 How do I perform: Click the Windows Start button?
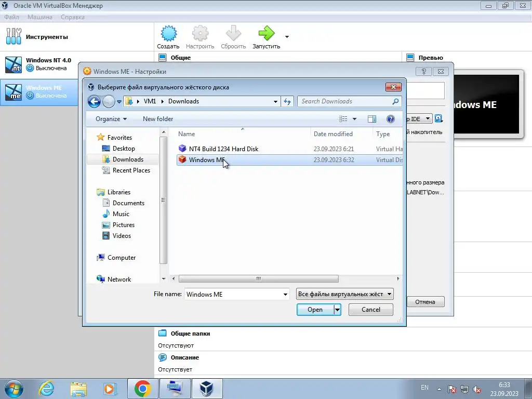(x=14, y=389)
